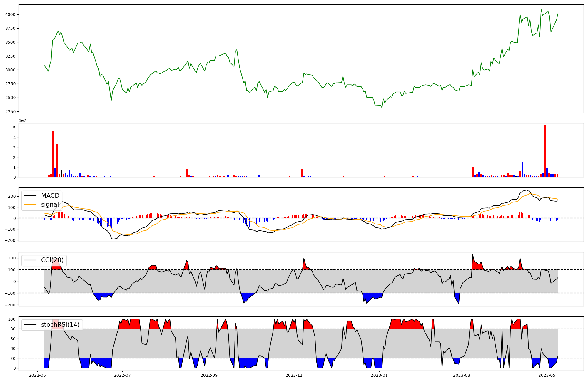Click the 2022-09 date tick label
Viewport: 588px width, 382px height.
[209, 375]
